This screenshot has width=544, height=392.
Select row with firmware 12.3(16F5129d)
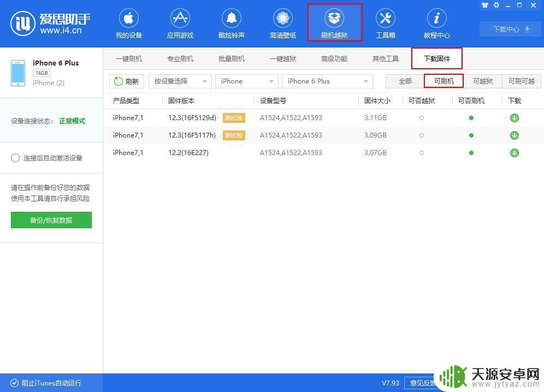click(323, 118)
